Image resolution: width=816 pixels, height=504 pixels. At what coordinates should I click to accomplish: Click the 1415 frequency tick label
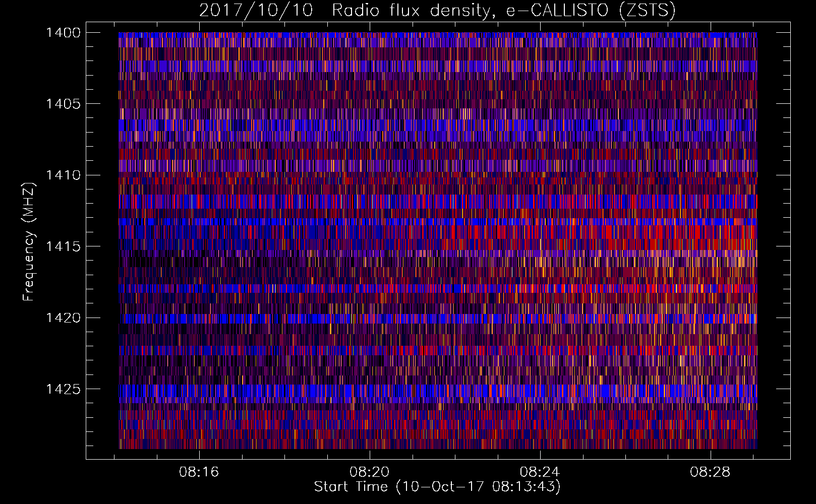tap(63, 246)
